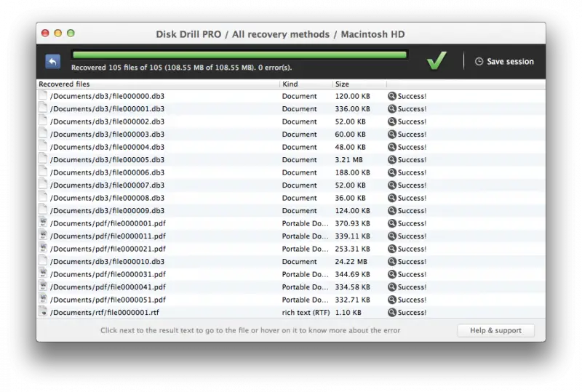Image resolution: width=582 pixels, height=392 pixels.
Task: Click the 188.00 KB size cell
Action: coord(352,172)
